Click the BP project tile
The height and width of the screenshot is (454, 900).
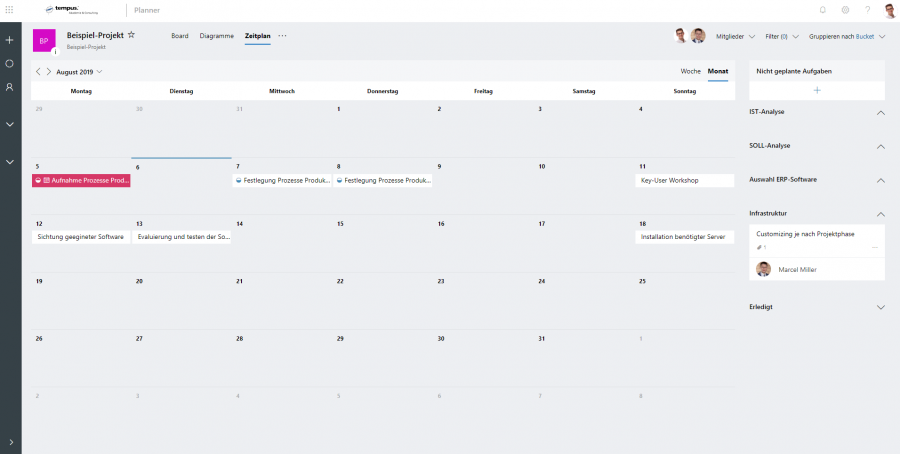pos(44,41)
